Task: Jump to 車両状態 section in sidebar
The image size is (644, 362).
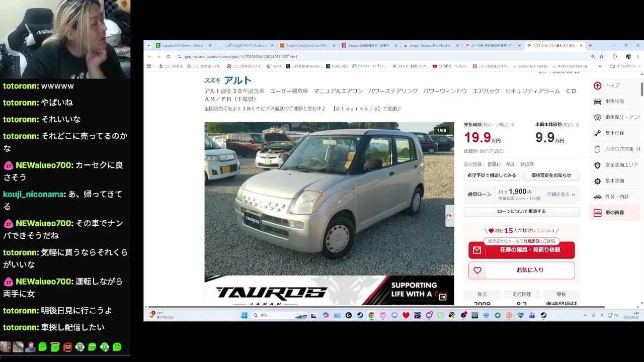Action: click(616, 102)
